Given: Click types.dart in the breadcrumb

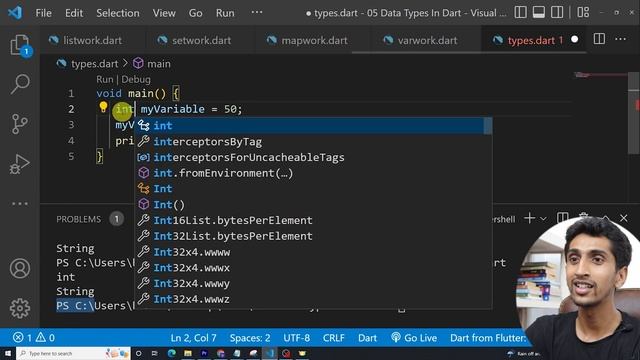Looking at the screenshot, I should point(94,64).
